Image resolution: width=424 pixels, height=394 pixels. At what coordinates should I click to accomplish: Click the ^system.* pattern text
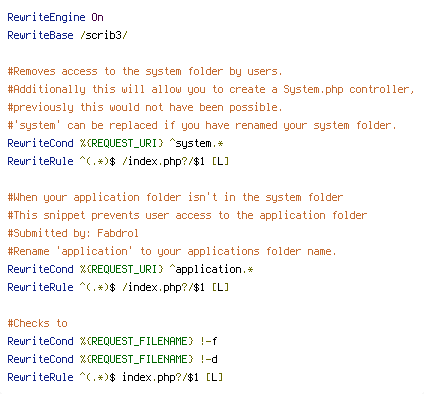tap(196, 143)
